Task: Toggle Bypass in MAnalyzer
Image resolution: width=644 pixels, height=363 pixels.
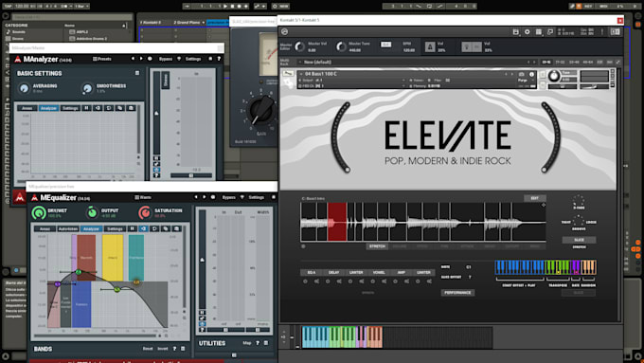Action: [166, 59]
